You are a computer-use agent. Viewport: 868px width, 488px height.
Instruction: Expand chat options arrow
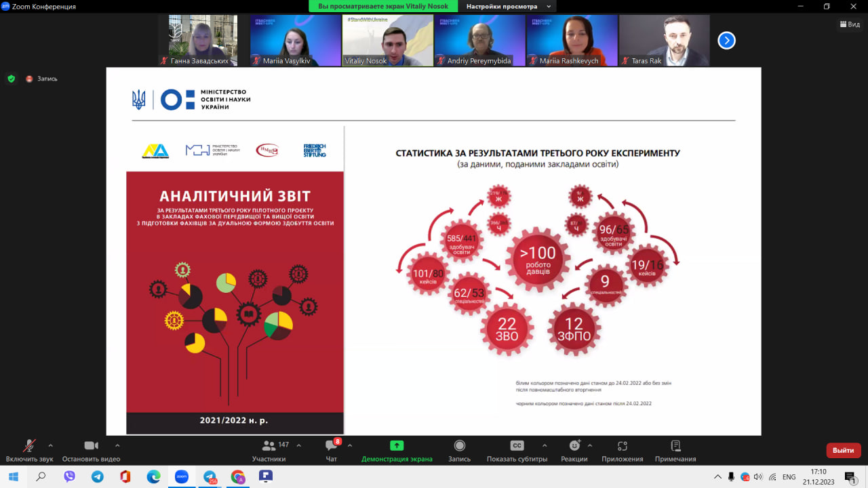point(350,446)
